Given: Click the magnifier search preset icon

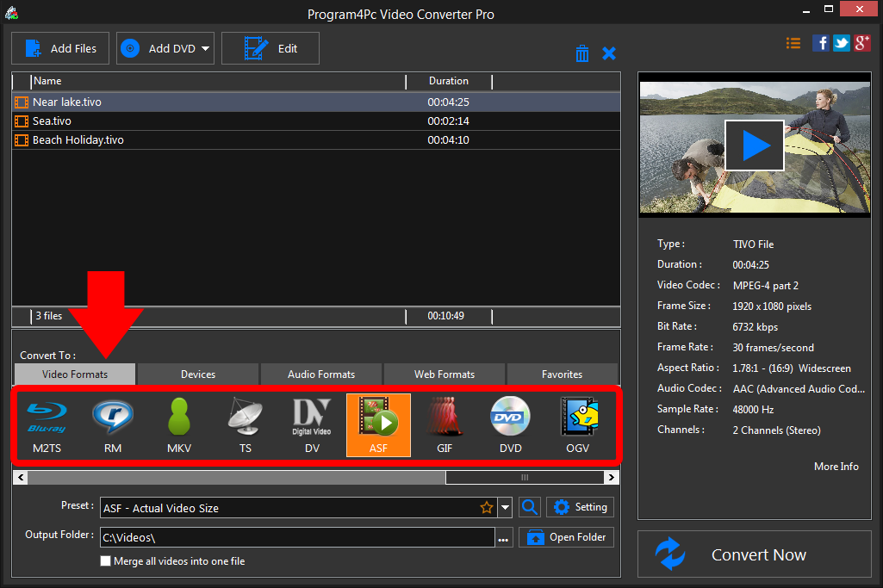Looking at the screenshot, I should pos(529,507).
